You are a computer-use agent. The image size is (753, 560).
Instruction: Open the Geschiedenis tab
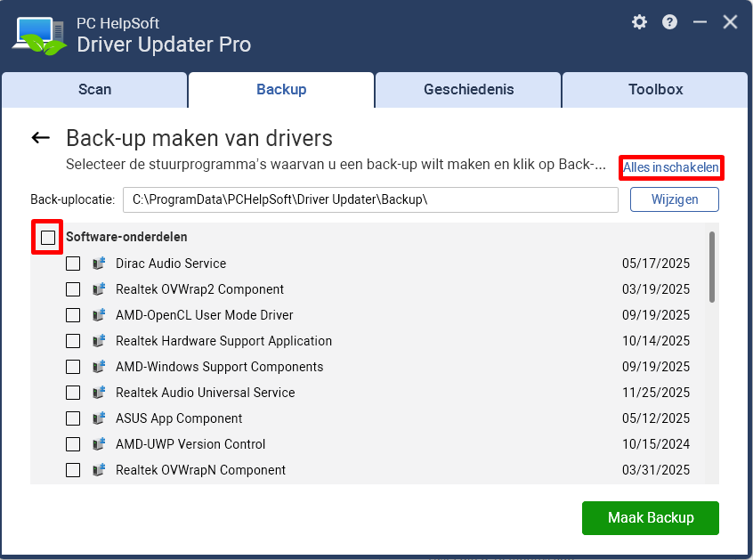tap(468, 90)
